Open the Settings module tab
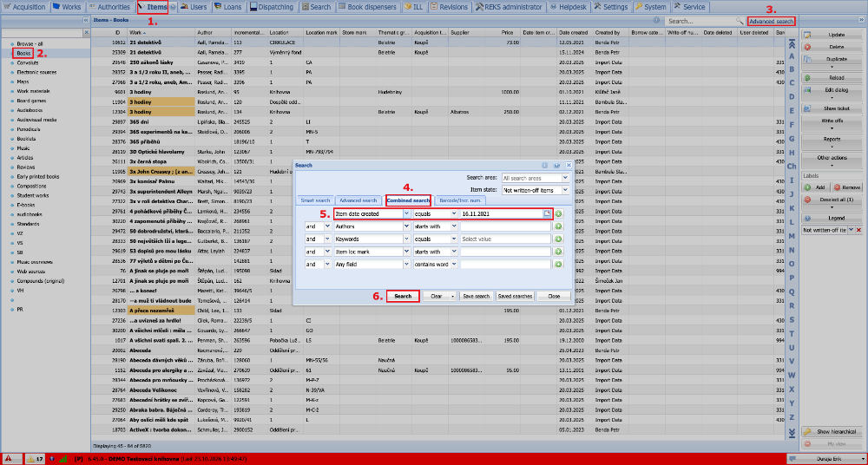 (611, 7)
